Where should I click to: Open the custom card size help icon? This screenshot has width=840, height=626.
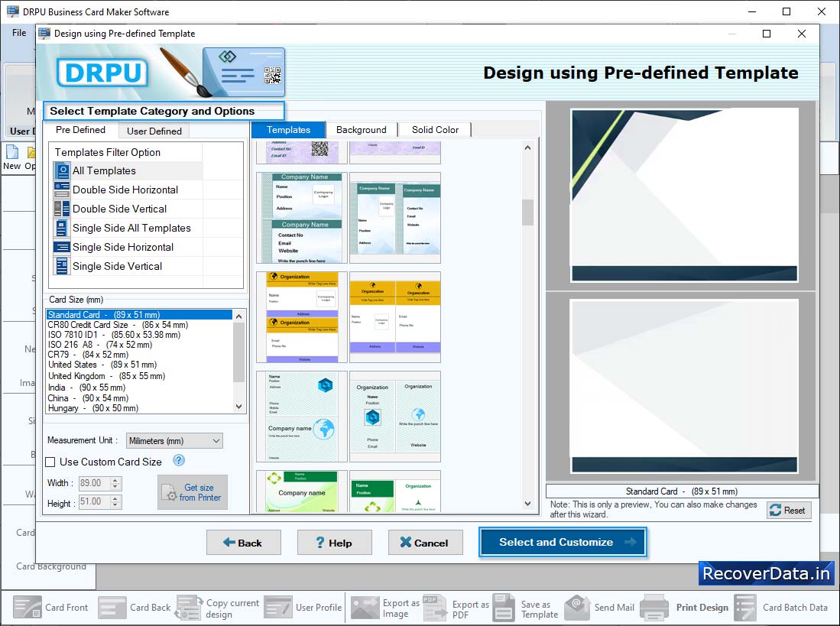[x=179, y=461]
